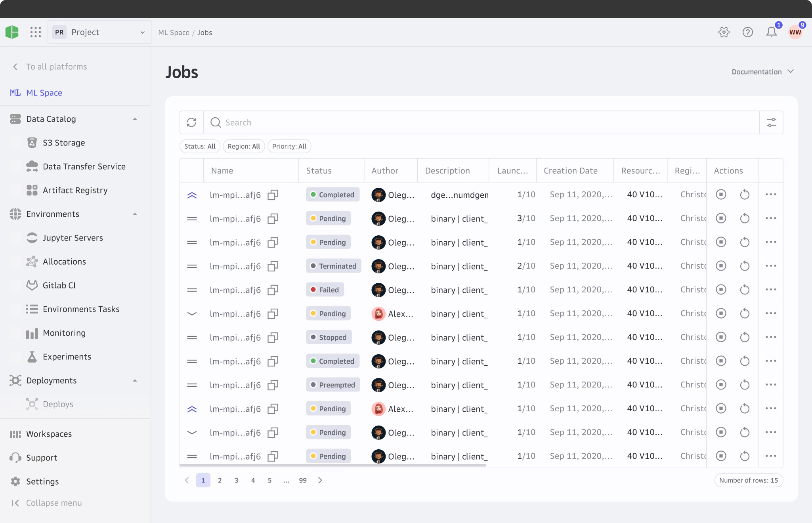Open the Region: All filter
The height and width of the screenshot is (523, 812).
click(244, 146)
